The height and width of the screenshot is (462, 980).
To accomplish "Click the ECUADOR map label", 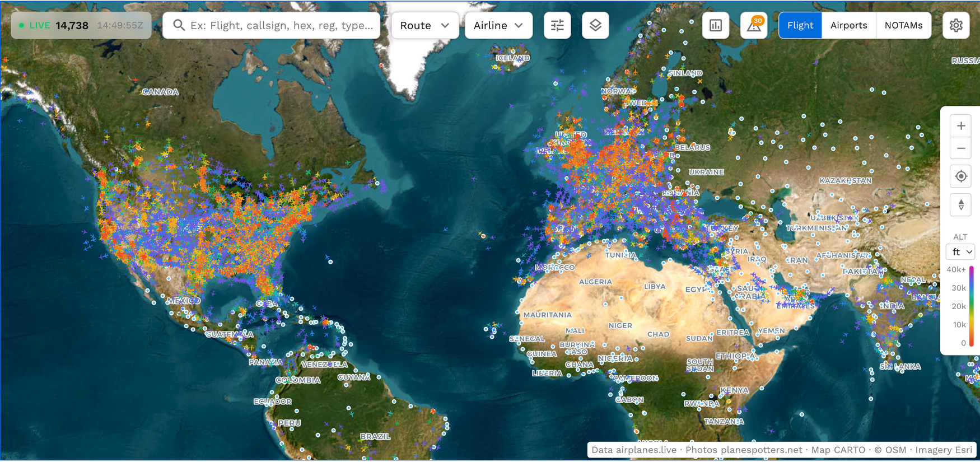I will click(x=272, y=401).
